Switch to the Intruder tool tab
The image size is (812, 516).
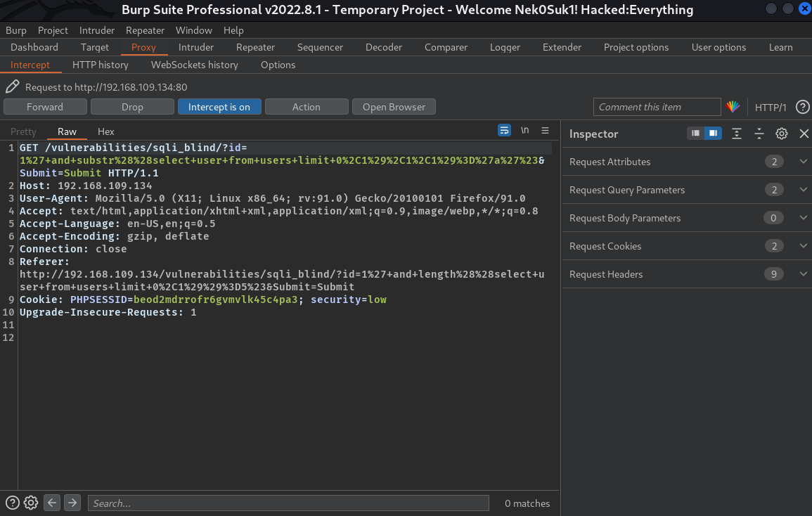pyautogui.click(x=195, y=47)
